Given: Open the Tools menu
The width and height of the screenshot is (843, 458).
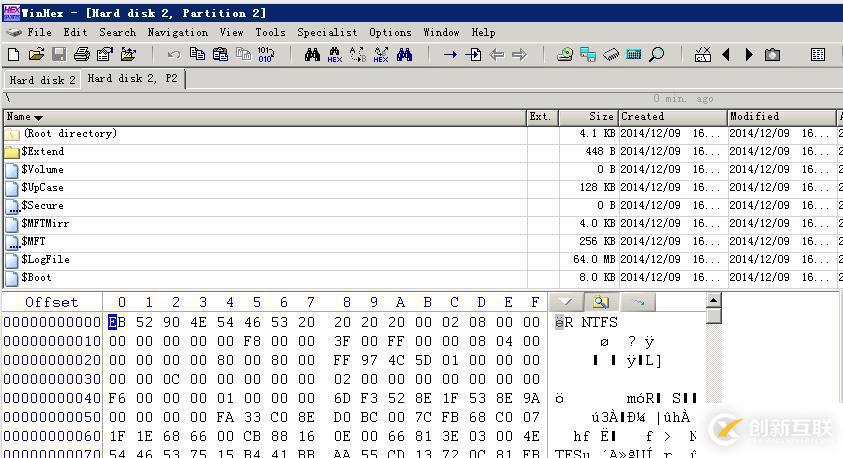Looking at the screenshot, I should (270, 32).
